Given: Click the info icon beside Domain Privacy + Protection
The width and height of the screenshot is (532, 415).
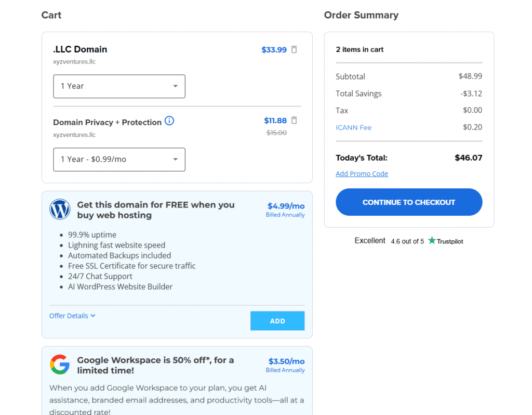Looking at the screenshot, I should 169,121.
